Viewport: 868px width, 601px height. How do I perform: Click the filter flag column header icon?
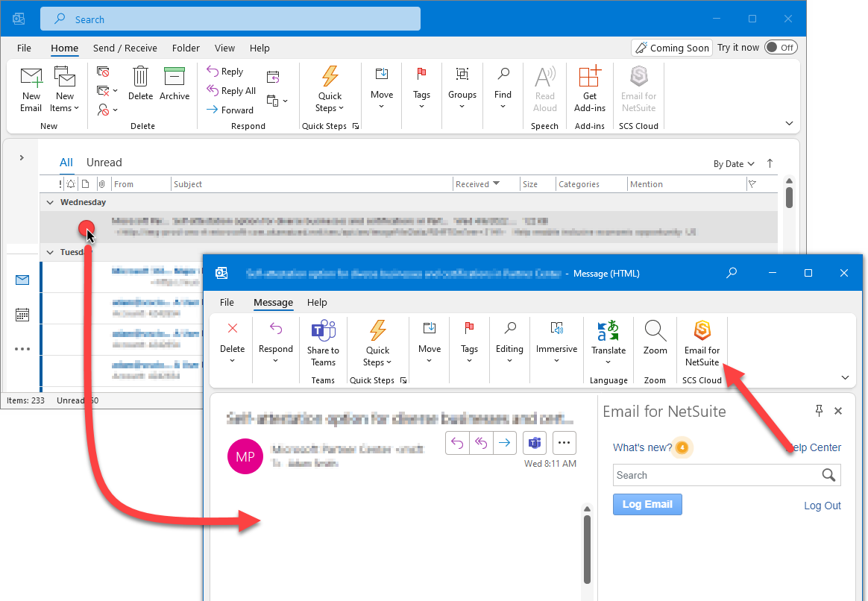tap(752, 183)
